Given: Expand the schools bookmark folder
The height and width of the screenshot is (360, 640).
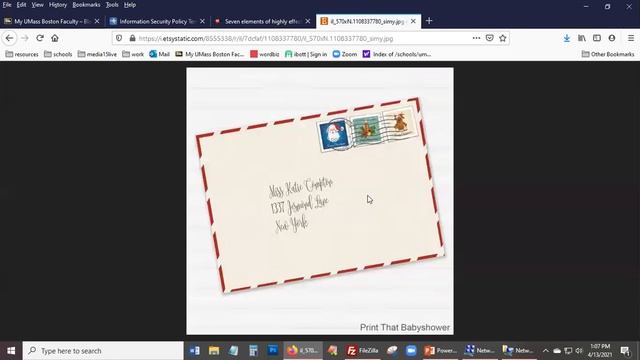Looking at the screenshot, I should coord(58,54).
